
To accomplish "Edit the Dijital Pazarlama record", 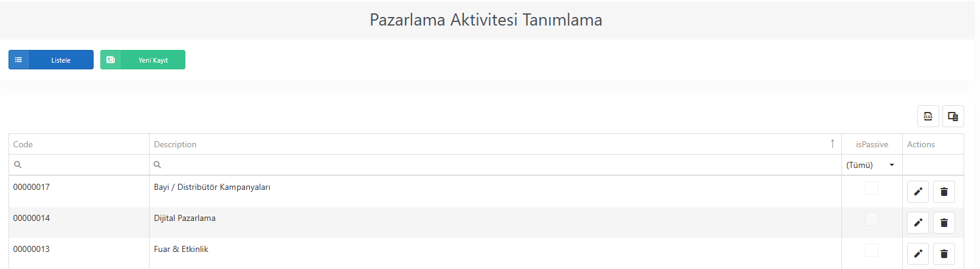I will (x=918, y=223).
